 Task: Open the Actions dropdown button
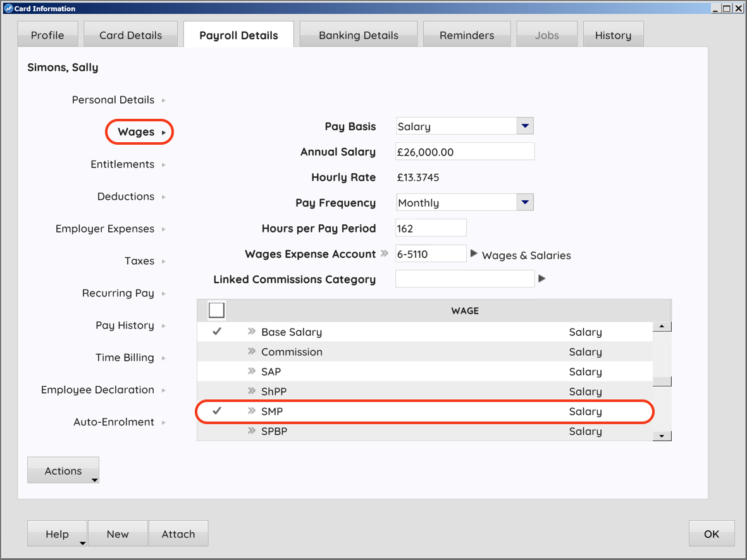pyautogui.click(x=63, y=471)
